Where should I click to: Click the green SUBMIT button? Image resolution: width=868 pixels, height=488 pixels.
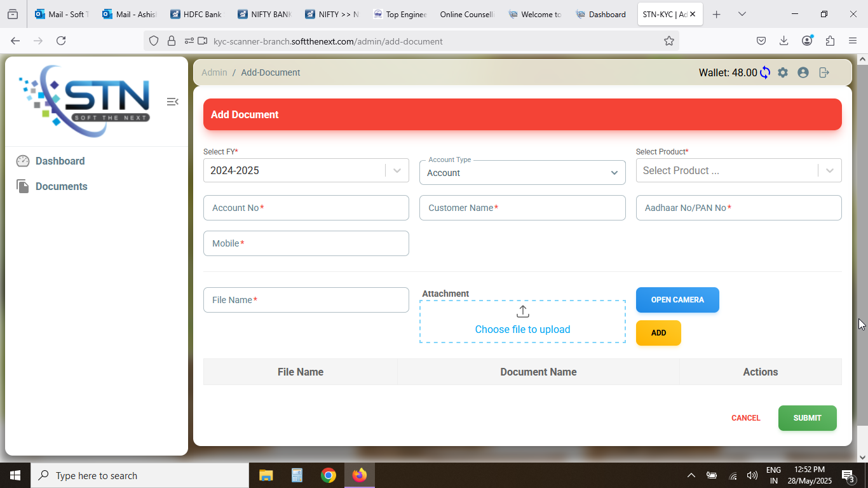pyautogui.click(x=807, y=418)
